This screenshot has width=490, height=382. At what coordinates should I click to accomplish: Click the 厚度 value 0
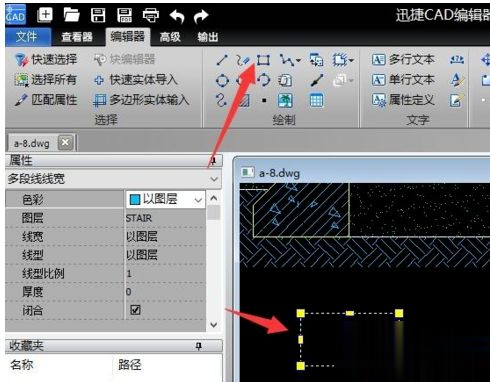(129, 292)
